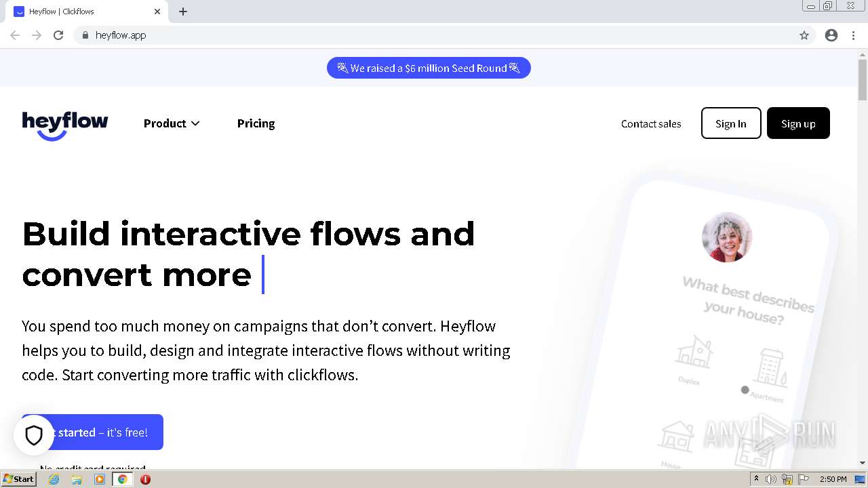Bookmark this page with the star icon

tap(804, 35)
